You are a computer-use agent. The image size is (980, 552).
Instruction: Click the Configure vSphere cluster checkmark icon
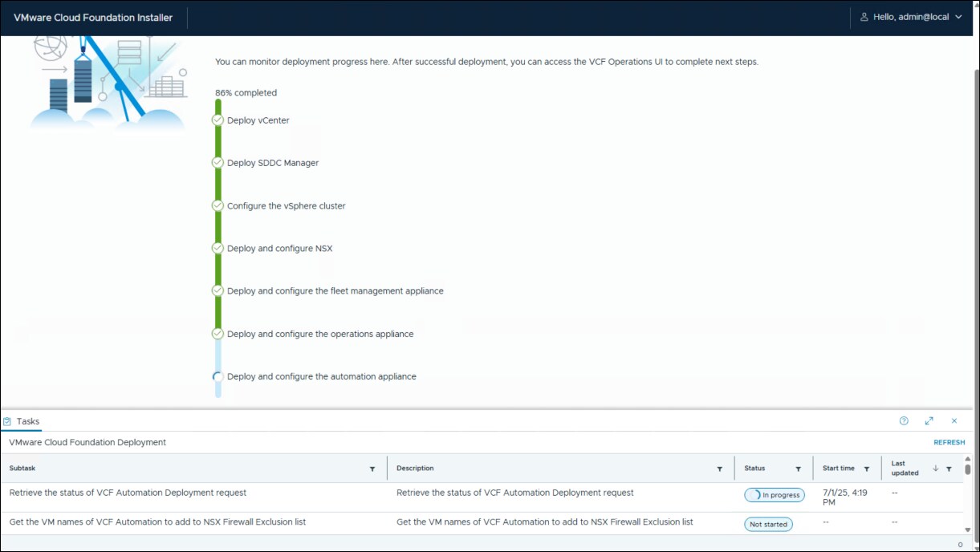pyautogui.click(x=218, y=205)
